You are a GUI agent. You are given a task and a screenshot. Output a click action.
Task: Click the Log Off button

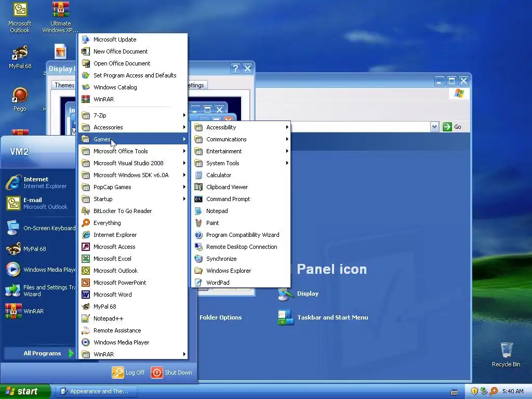[129, 373]
